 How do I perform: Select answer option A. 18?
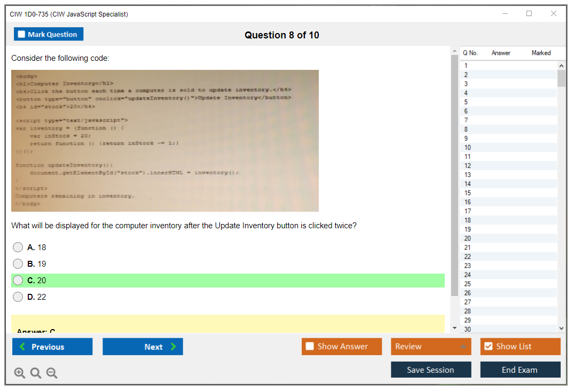pos(18,247)
